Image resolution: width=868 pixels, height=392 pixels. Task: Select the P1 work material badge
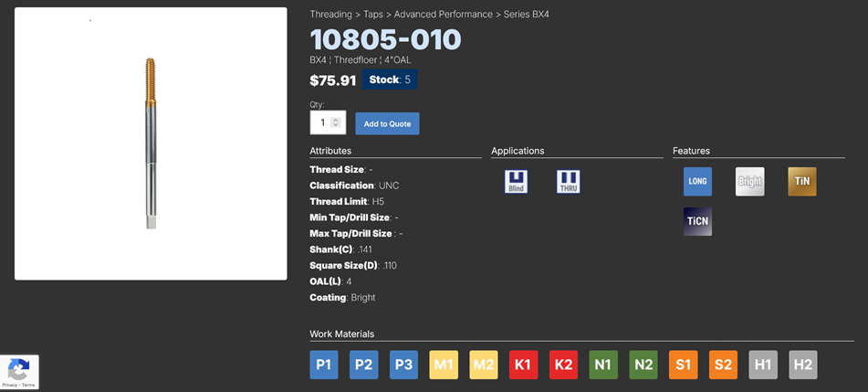pyautogui.click(x=324, y=365)
